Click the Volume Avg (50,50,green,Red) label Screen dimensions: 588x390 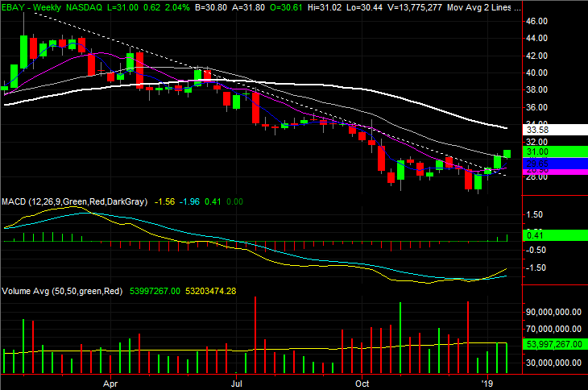pos(62,291)
